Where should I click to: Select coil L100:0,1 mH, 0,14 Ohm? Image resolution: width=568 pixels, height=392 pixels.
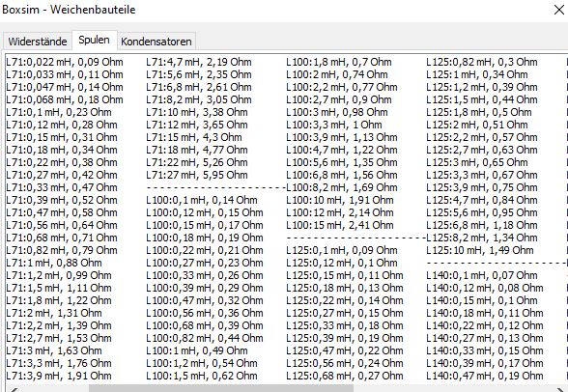point(202,200)
